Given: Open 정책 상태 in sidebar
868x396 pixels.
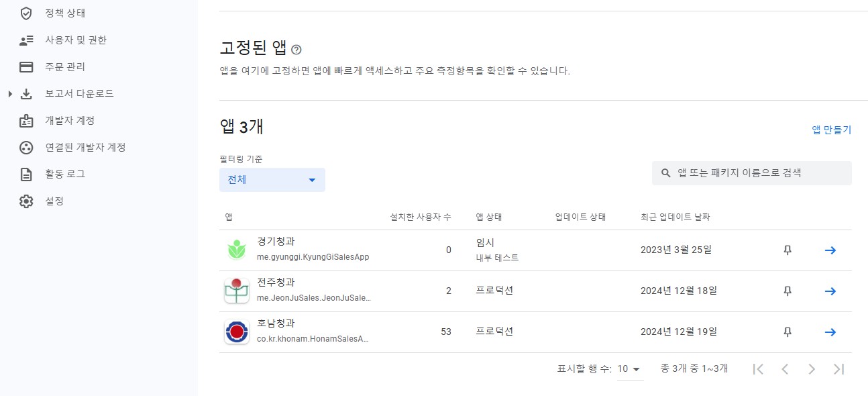Looking at the screenshot, I should pos(64,13).
